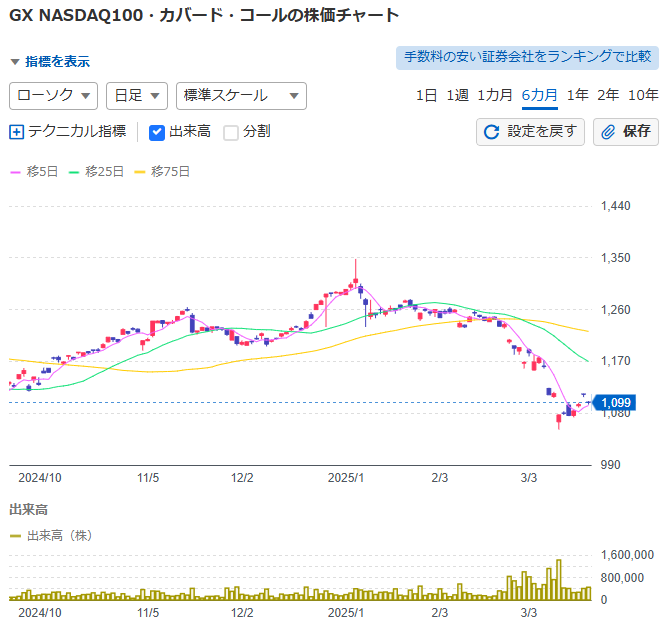Select the 6カ月 period tab
Image resolution: width=661 pixels, height=626 pixels.
coord(540,95)
